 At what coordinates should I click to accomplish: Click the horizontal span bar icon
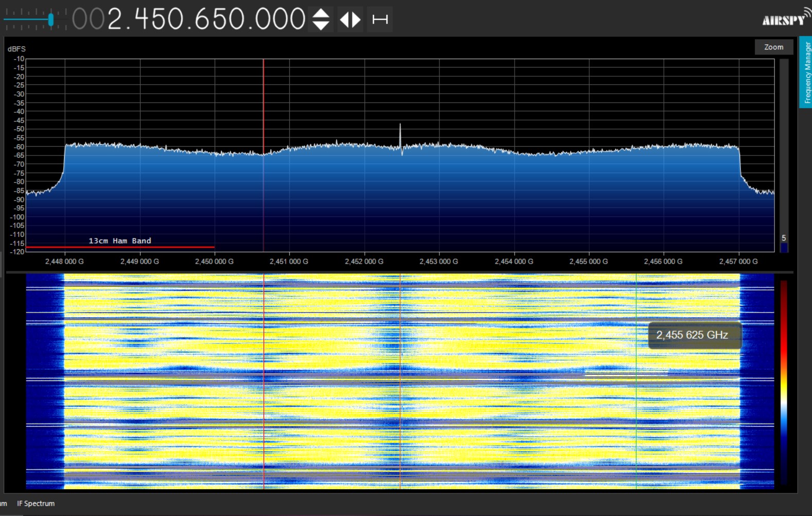coord(380,20)
